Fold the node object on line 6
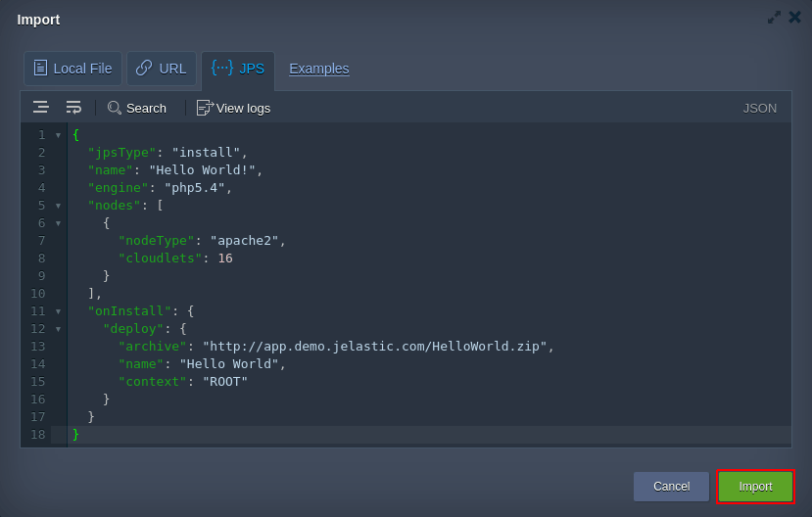Screen dimensions: 812x517 click(58, 223)
